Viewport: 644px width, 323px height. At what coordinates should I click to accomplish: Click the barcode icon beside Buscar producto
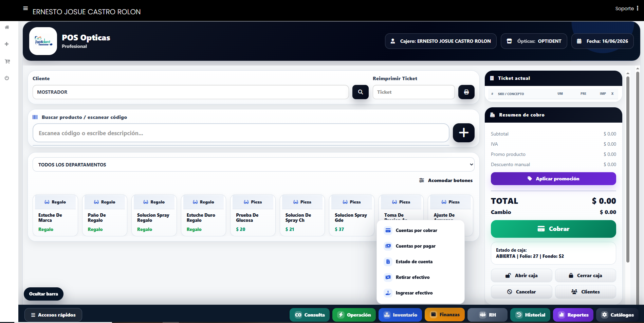pos(35,117)
